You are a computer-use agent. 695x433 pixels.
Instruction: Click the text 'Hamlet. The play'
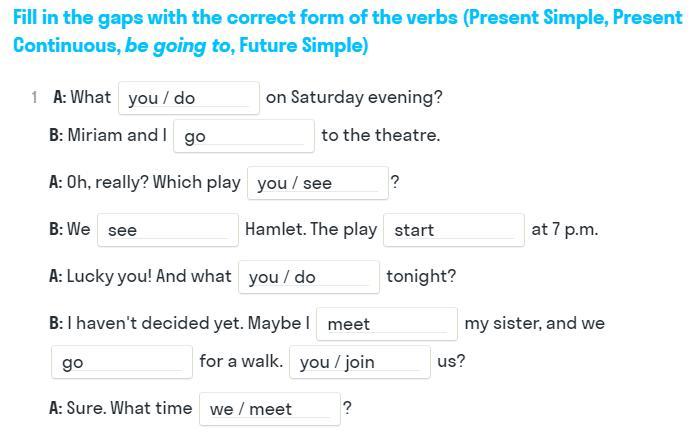311,229
